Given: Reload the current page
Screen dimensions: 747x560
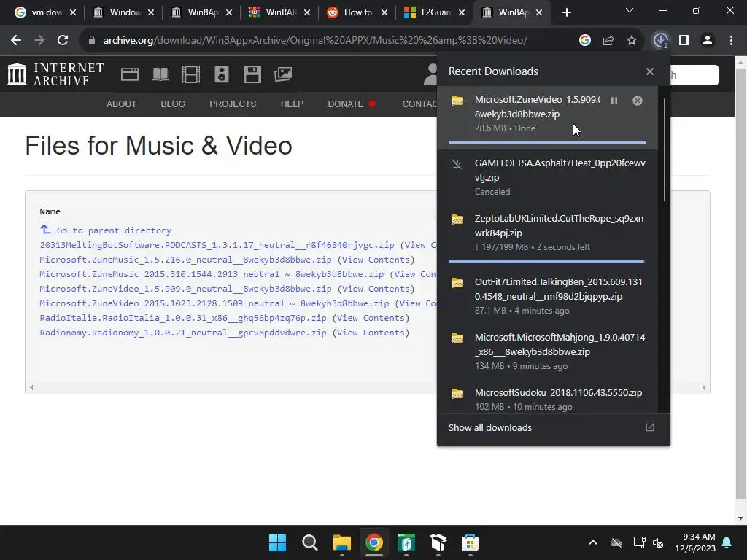Looking at the screenshot, I should point(63,41).
